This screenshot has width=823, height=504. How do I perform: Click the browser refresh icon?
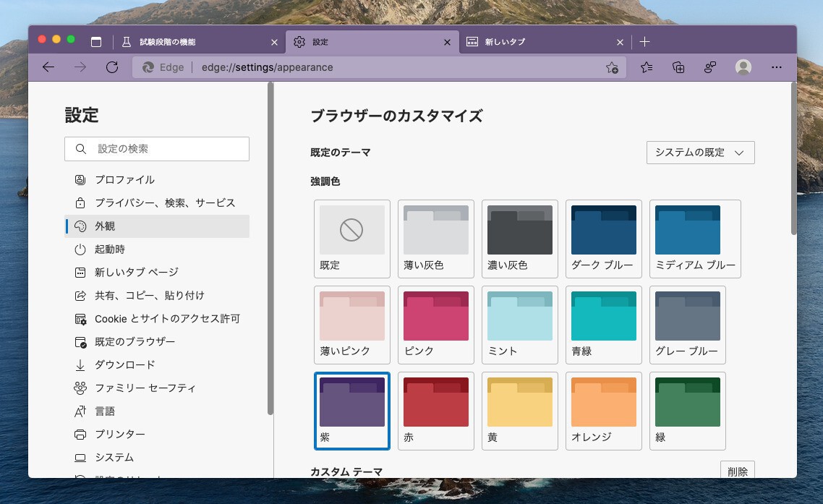coord(112,67)
